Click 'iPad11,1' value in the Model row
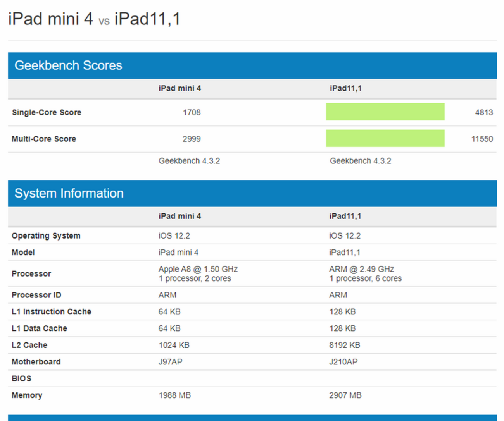The height and width of the screenshot is (421, 504). [x=345, y=253]
